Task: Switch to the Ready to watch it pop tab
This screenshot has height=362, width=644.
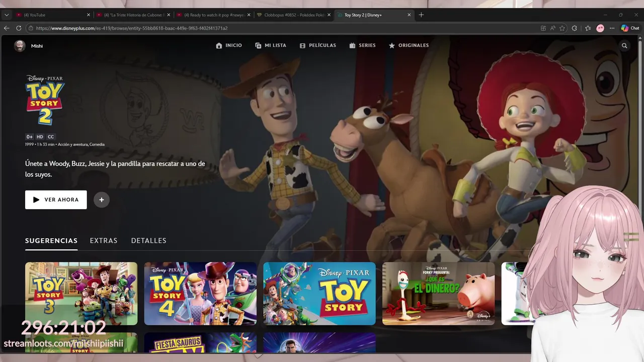Action: pos(214,15)
